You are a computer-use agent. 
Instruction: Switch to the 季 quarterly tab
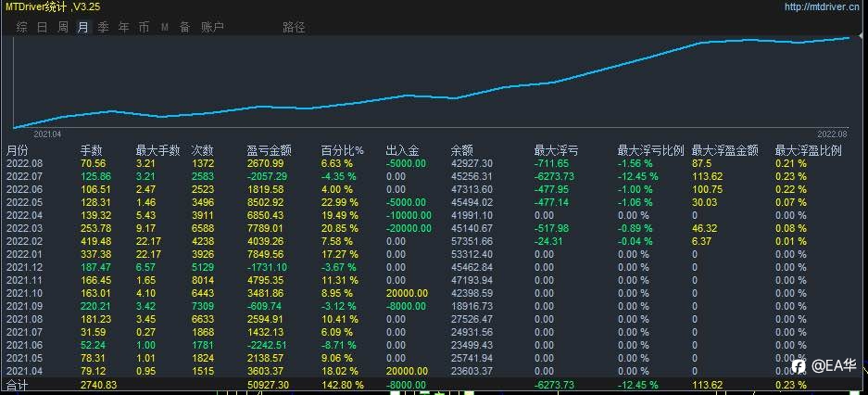click(104, 27)
